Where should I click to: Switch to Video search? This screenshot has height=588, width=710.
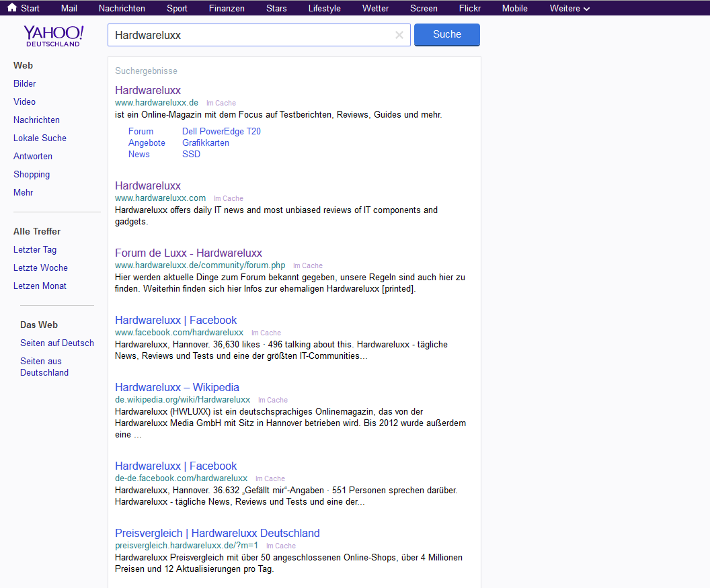(24, 101)
